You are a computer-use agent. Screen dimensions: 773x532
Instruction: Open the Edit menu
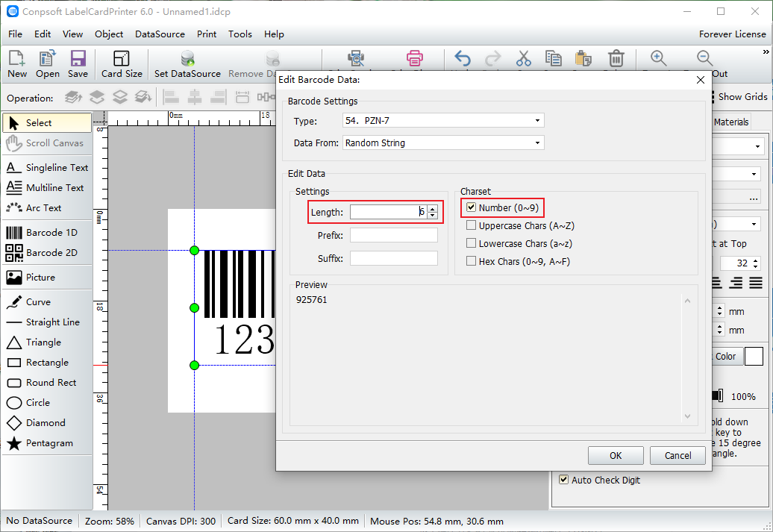tap(43, 34)
